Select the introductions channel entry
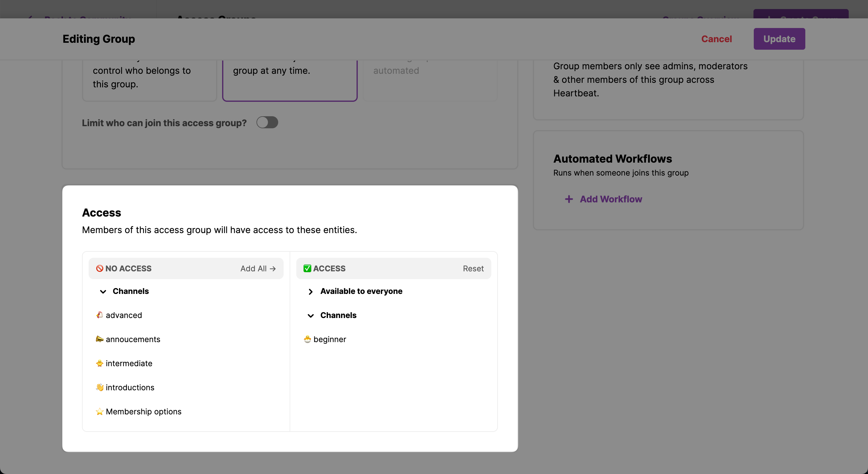Screen dimensions: 868x474 [x=130, y=387]
